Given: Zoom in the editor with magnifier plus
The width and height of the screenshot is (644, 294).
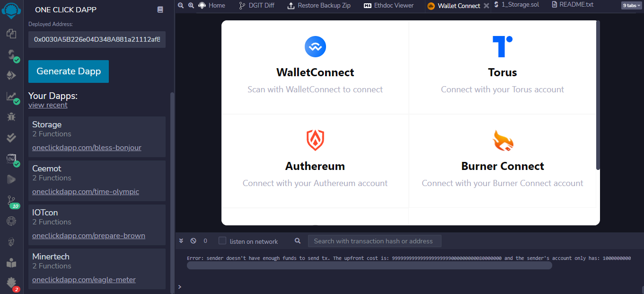Looking at the screenshot, I should (191, 5).
